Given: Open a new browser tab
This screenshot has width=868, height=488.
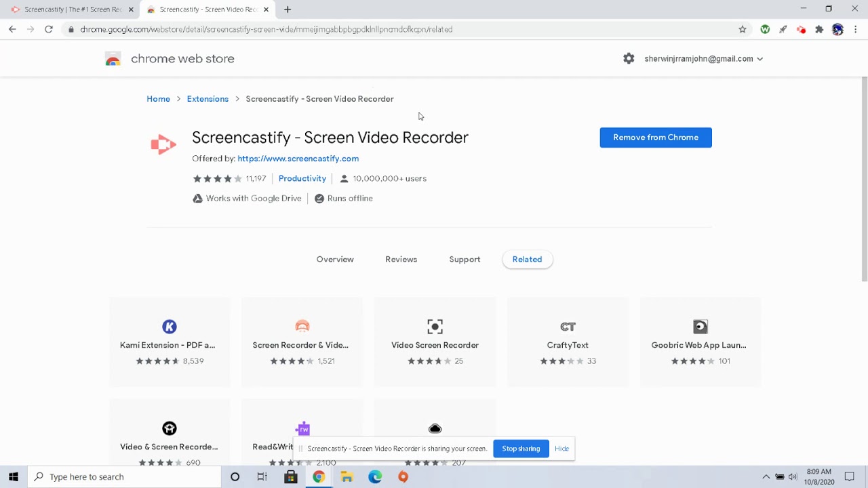Looking at the screenshot, I should [x=288, y=9].
